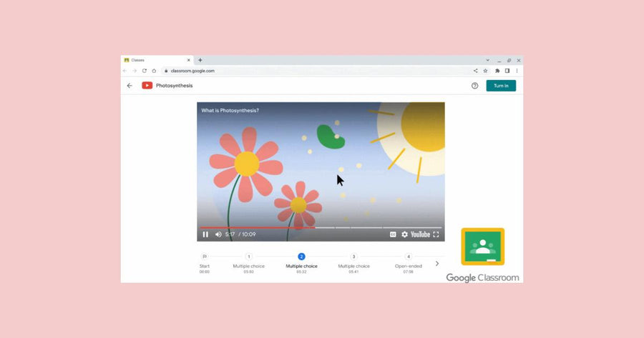Select the Classes browser tab
The image size is (644, 338).
pyautogui.click(x=157, y=60)
